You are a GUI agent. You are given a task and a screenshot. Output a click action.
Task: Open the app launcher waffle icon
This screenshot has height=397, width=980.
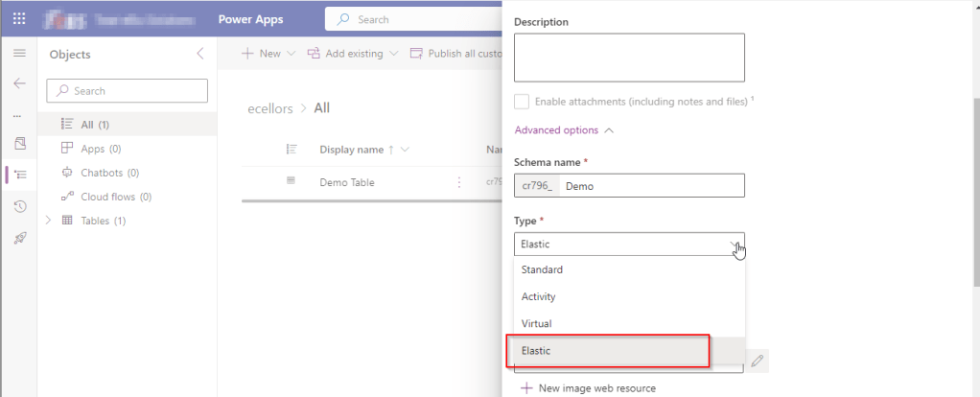[19, 18]
